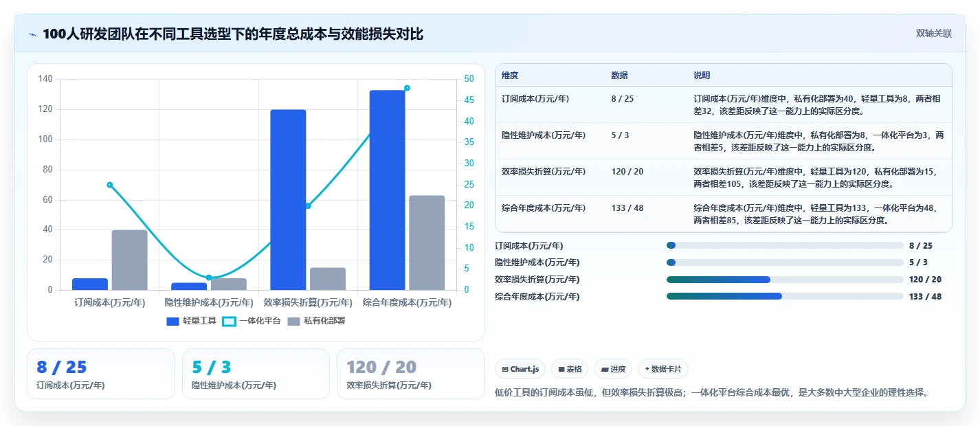This screenshot has width=980, height=426.
Task: Click the line point above 订阅成本
Action: pyautogui.click(x=110, y=185)
